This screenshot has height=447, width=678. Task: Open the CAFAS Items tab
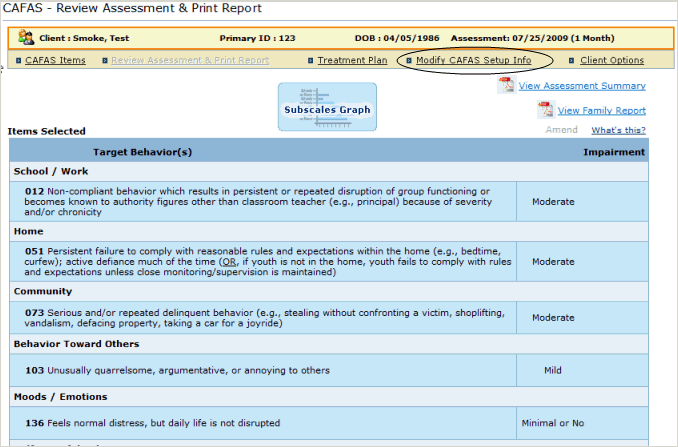coord(55,60)
